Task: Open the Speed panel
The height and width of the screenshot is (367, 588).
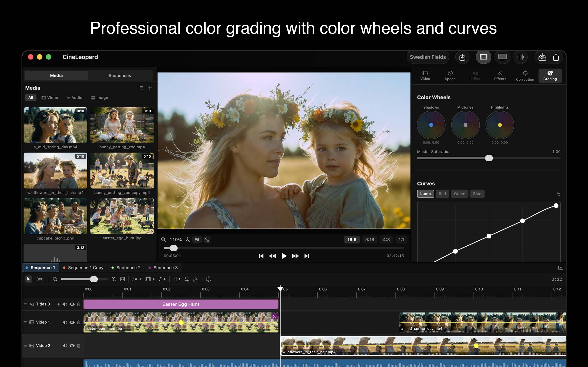Action: pyautogui.click(x=450, y=75)
